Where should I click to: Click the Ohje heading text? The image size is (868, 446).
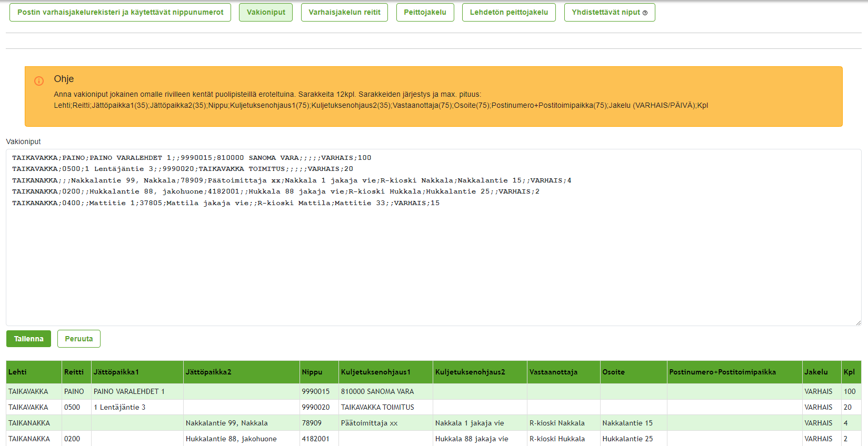tap(64, 79)
